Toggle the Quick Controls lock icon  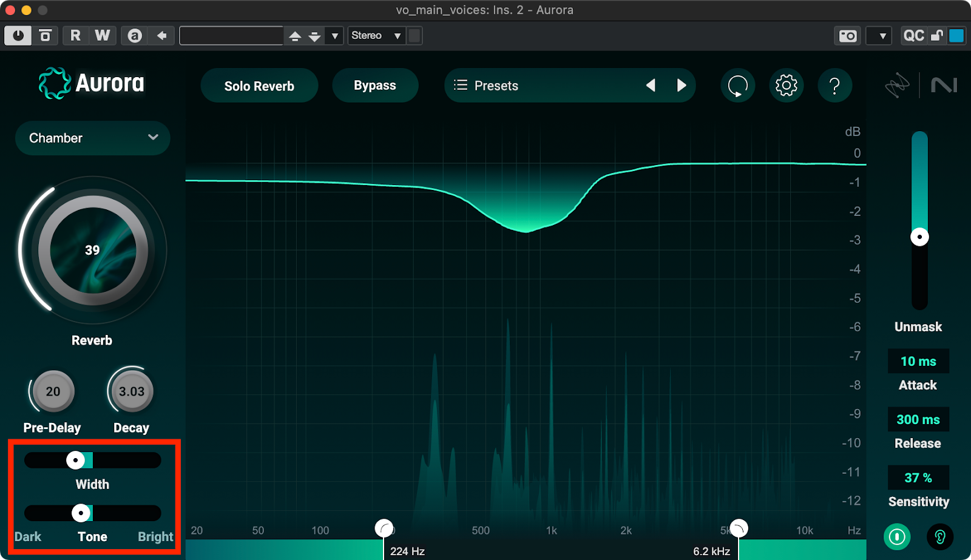click(x=937, y=36)
